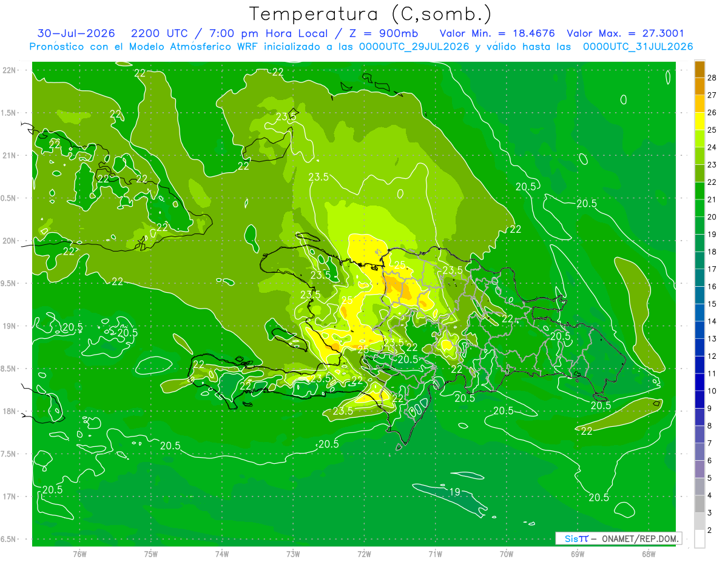Click the legend value "18"
Viewport: 728px width, 562px height.
coord(712,252)
